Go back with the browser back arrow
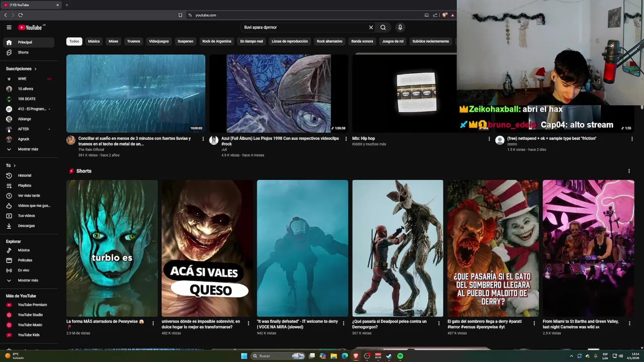The height and width of the screenshot is (362, 644). [6, 15]
